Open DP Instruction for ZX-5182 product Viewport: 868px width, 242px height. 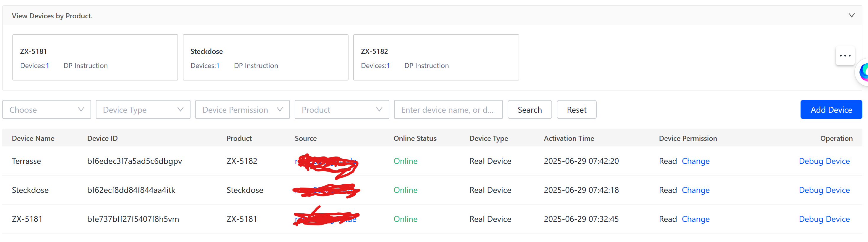pyautogui.click(x=426, y=66)
